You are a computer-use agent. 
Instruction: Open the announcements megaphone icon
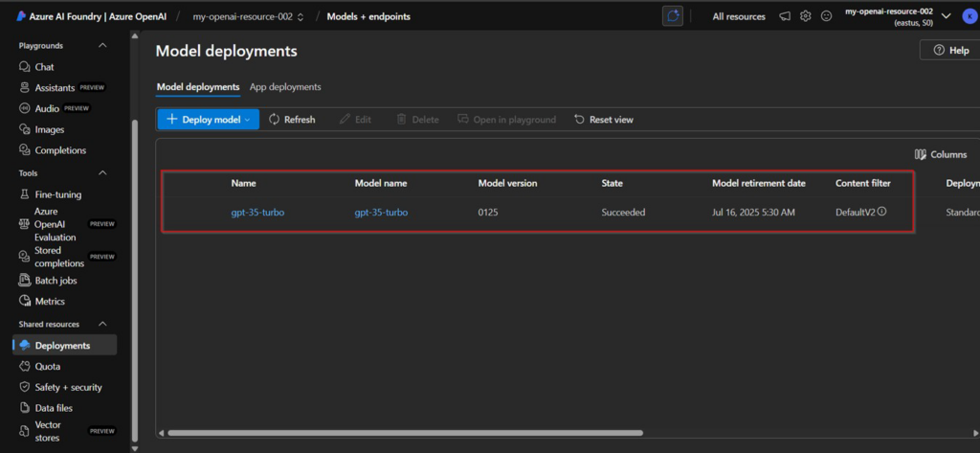coord(785,16)
